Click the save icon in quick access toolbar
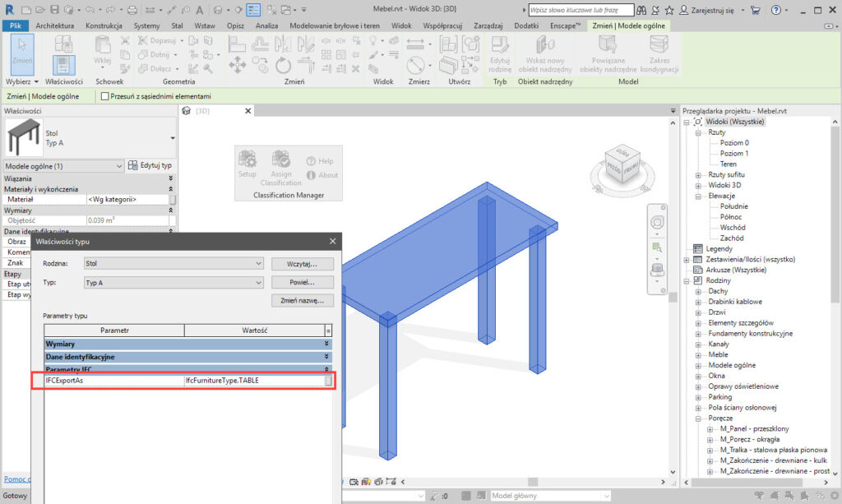 pyautogui.click(x=54, y=10)
